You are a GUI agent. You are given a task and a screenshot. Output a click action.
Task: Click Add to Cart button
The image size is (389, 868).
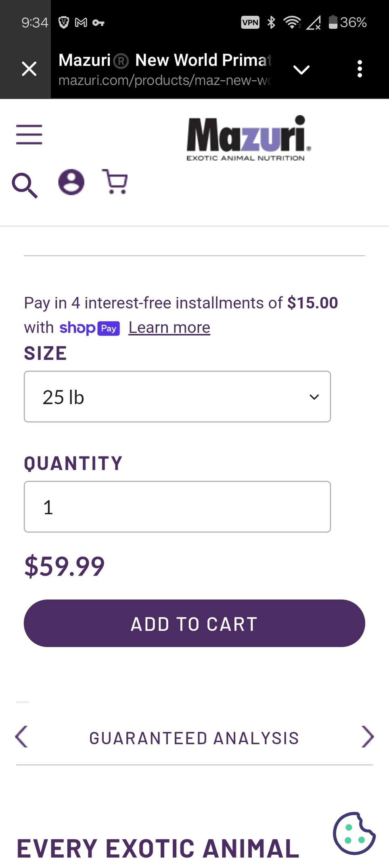click(194, 623)
